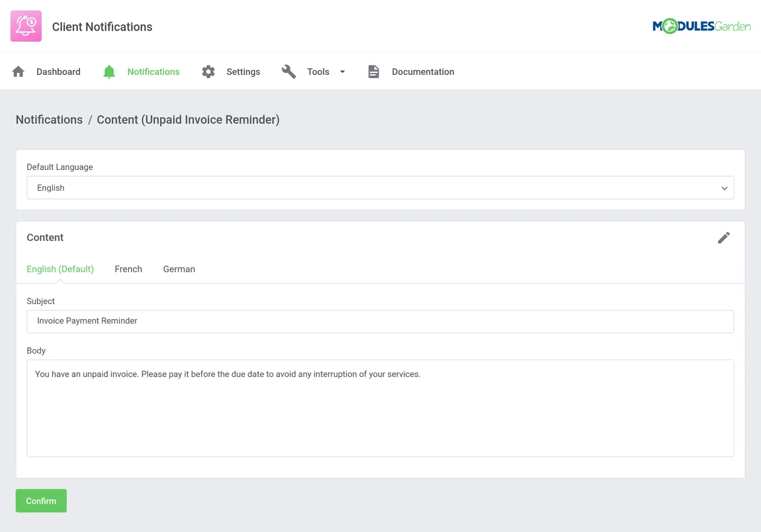Click the pencil edit icon in Content panel
761x532 pixels.
[x=724, y=238]
